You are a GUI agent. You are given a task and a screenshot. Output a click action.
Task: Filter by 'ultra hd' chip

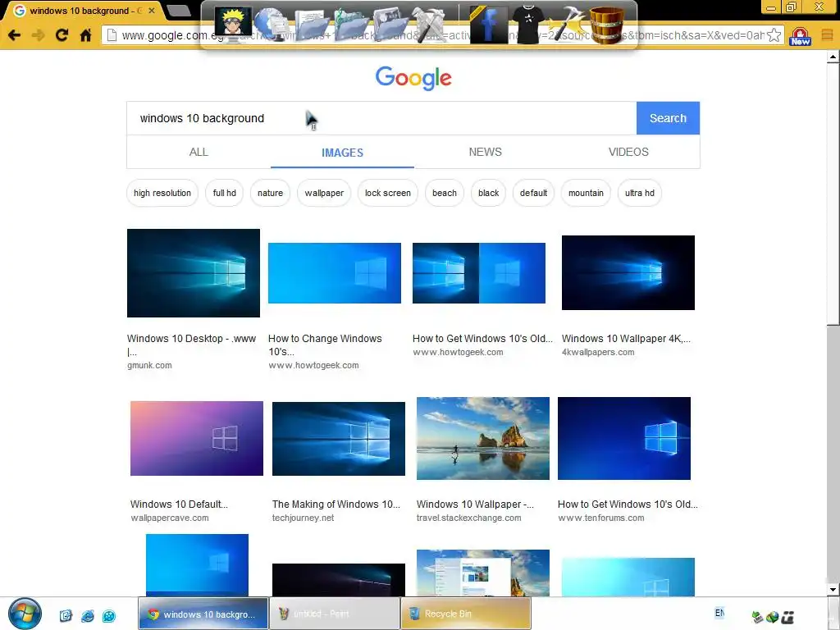pyautogui.click(x=640, y=193)
